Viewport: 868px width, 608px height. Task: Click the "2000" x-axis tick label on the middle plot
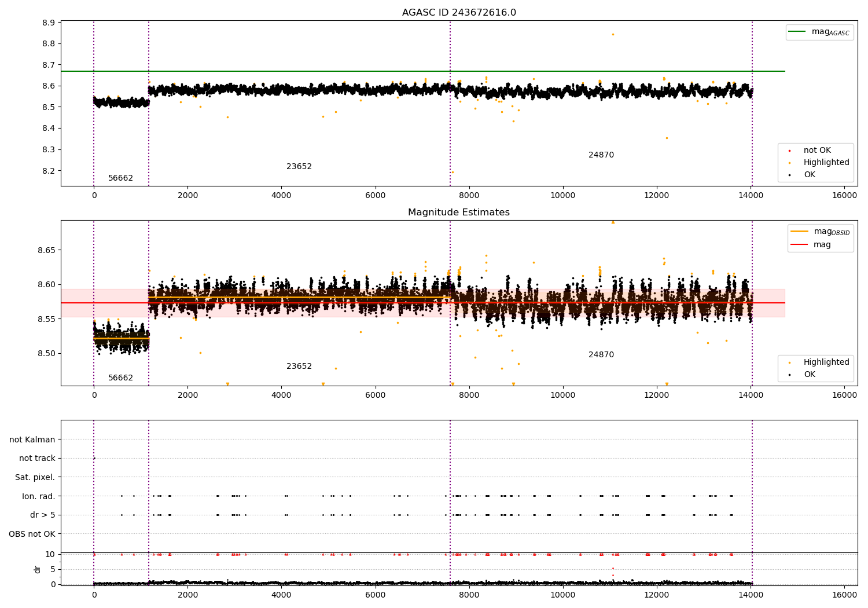[187, 395]
